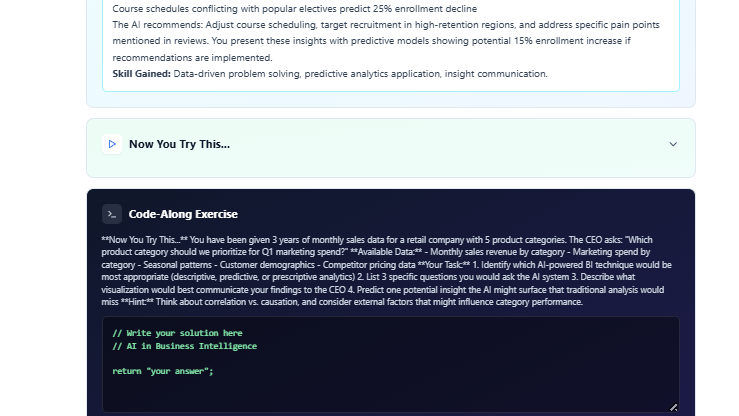This screenshot has height=416, width=739.
Task: Click the resize handle of the code editor
Action: [x=673, y=407]
